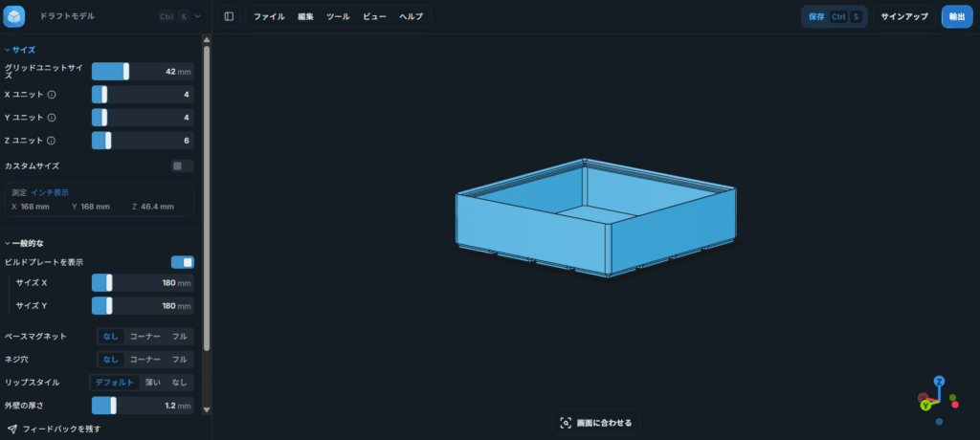Click the サイズ Y slider handle

[109, 306]
